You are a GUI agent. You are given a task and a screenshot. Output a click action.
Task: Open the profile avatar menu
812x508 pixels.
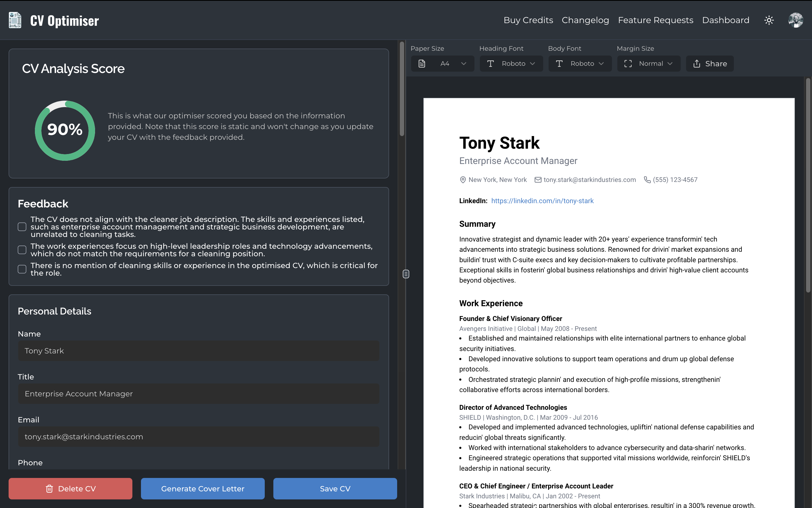coord(796,20)
